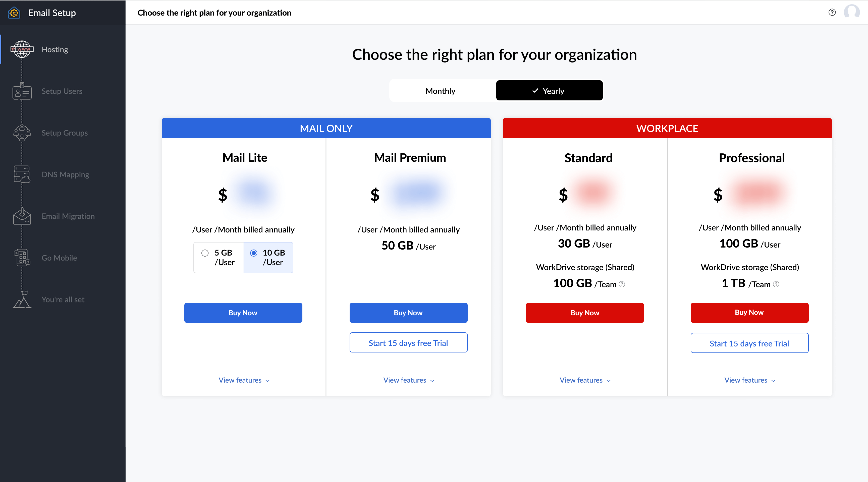Click Buy Now for Mail Premium
Screen dimensions: 868x482
(408, 313)
